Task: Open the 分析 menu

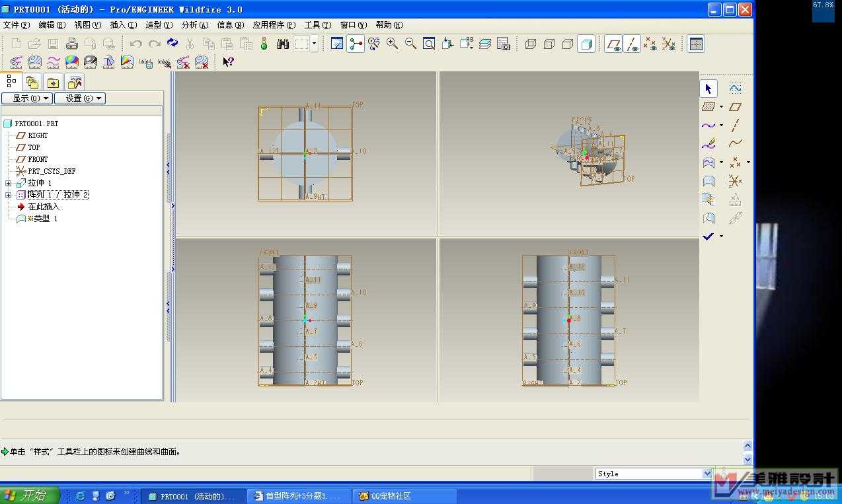Action: click(x=194, y=25)
